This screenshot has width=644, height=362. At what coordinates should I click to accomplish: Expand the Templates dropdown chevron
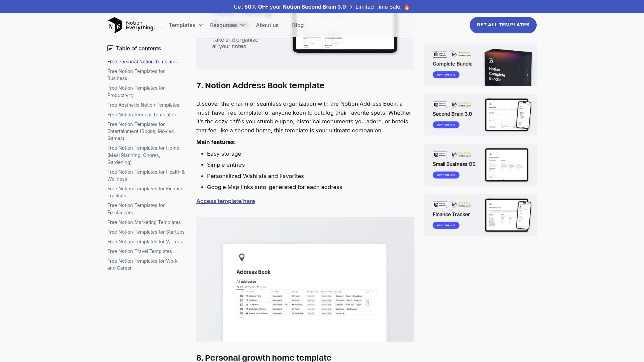pyautogui.click(x=201, y=25)
